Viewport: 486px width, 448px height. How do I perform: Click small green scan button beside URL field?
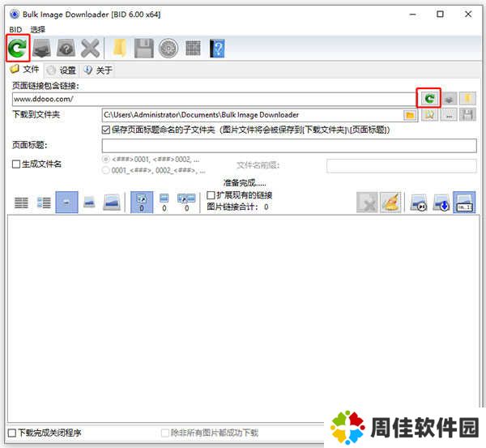pos(429,99)
